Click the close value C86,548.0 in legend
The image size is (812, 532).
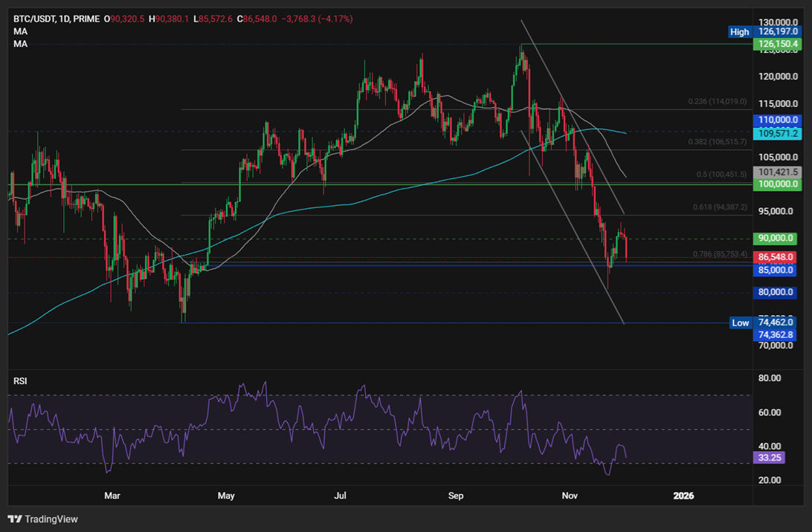click(257, 20)
